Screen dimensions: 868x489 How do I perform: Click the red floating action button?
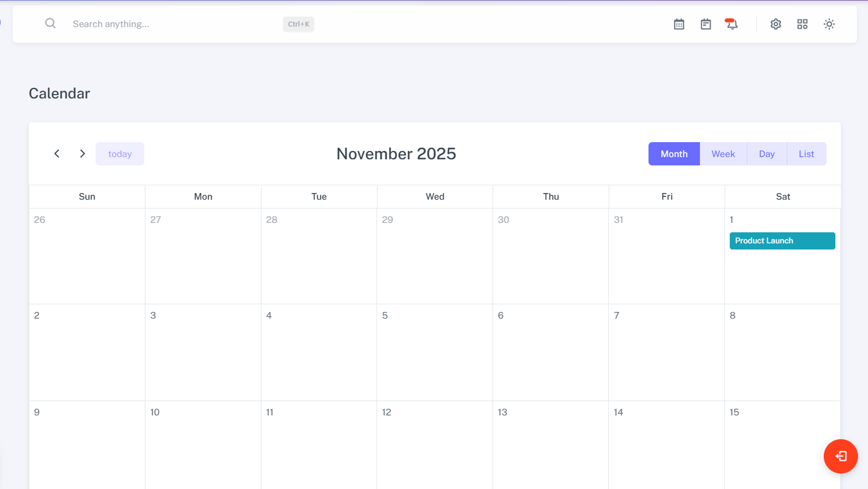click(x=840, y=456)
